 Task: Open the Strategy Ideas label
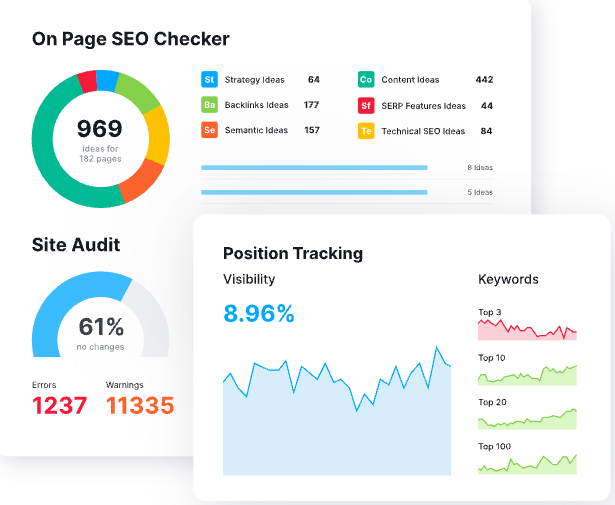[x=256, y=79]
